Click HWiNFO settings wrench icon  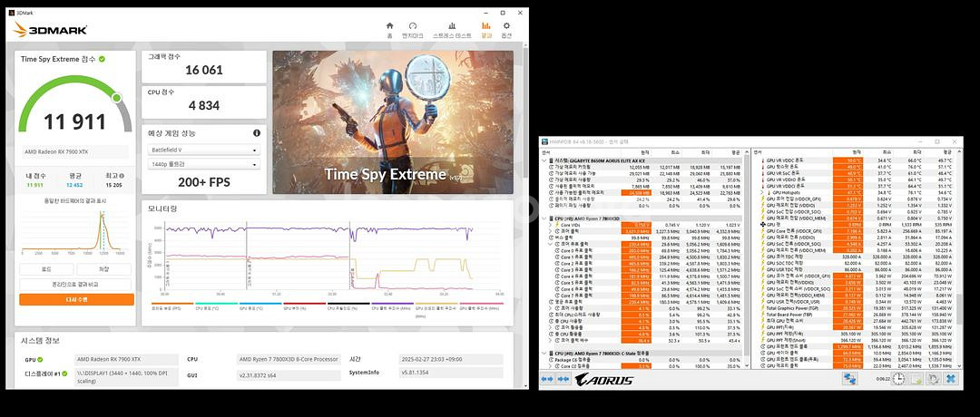click(x=933, y=379)
